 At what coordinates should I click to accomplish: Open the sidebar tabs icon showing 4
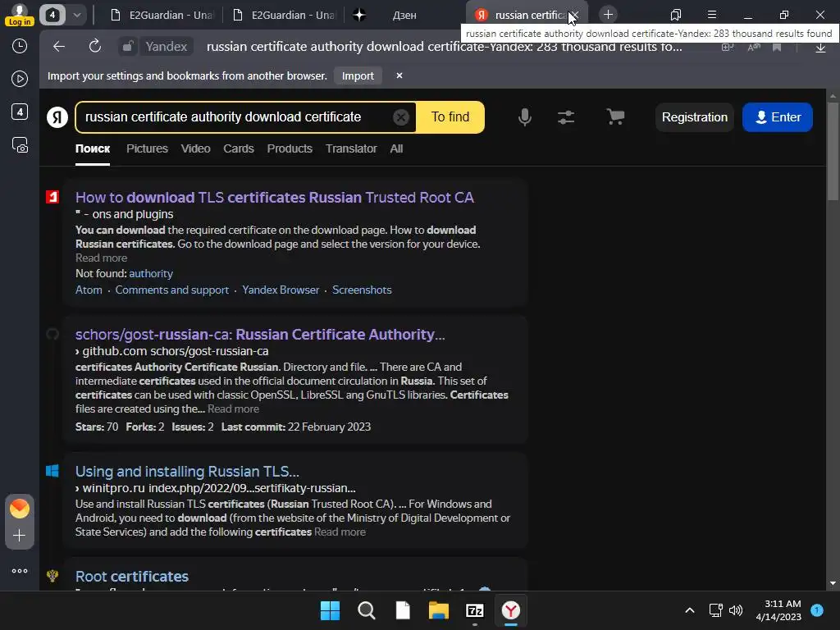(20, 112)
